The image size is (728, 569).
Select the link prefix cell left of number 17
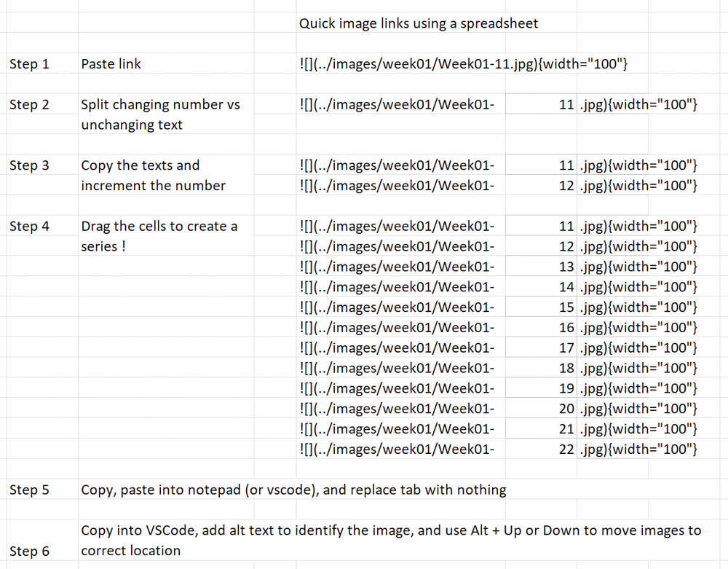(397, 348)
